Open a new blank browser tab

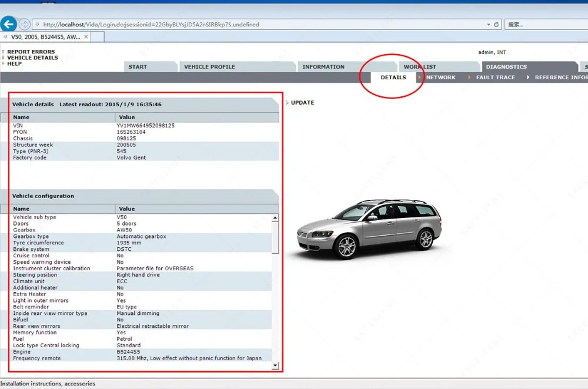pos(98,37)
